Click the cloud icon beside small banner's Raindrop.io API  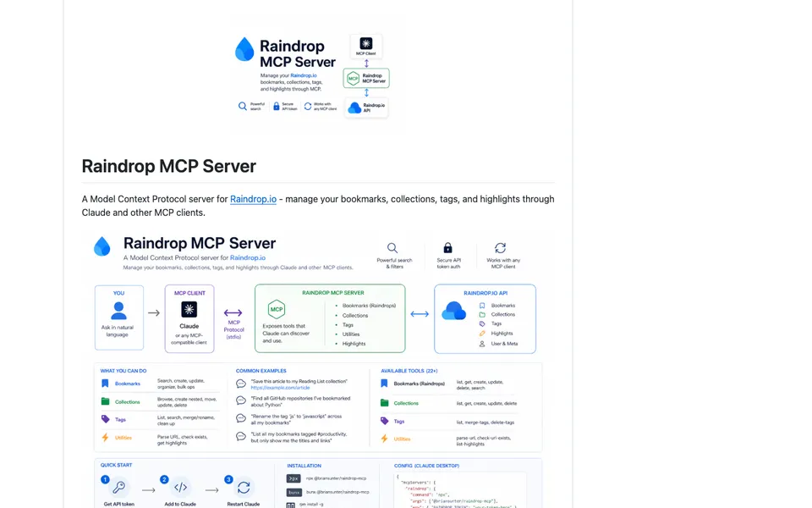(x=354, y=108)
